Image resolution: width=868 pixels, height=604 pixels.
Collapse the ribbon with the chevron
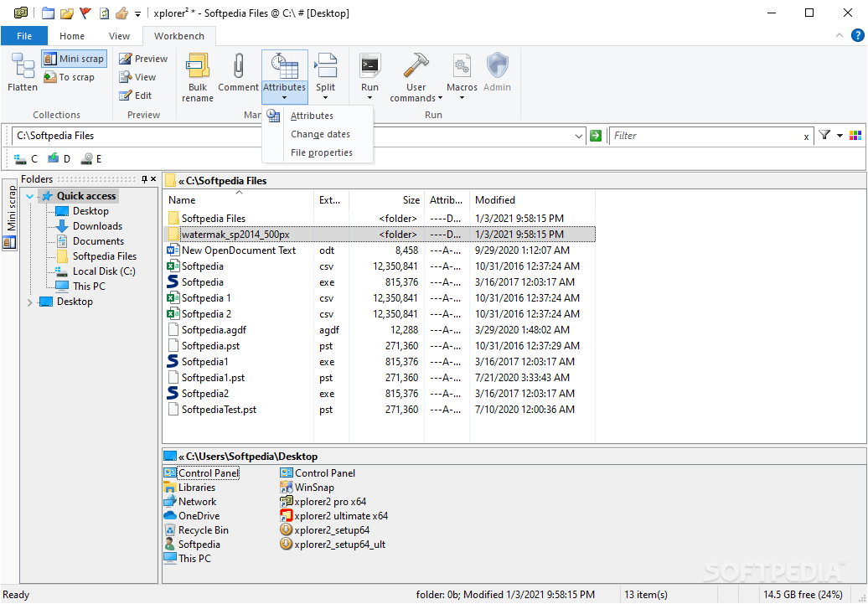[840, 35]
